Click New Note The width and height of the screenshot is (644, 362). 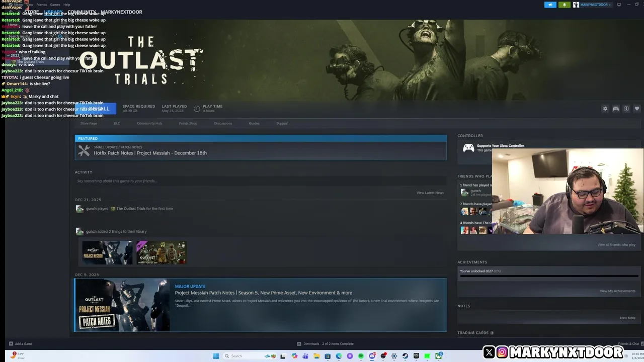click(627, 318)
